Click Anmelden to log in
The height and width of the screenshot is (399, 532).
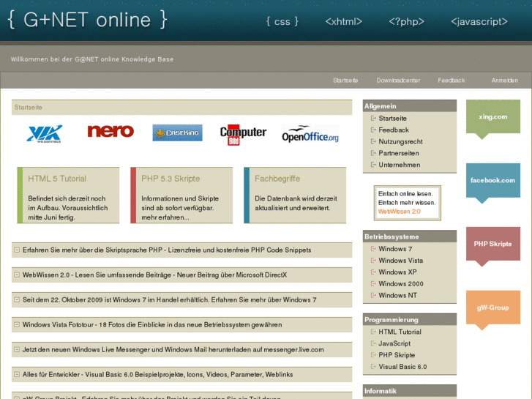[504, 81]
